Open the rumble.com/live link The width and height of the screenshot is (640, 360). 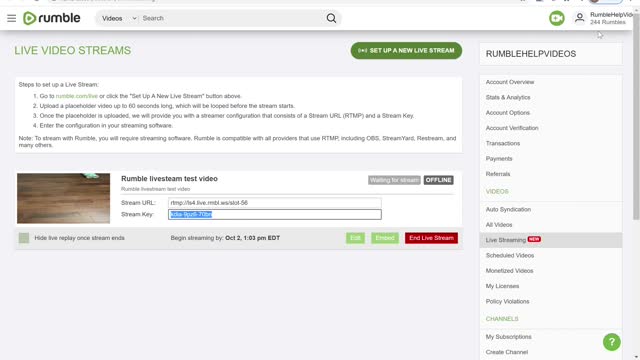pyautogui.click(x=77, y=96)
